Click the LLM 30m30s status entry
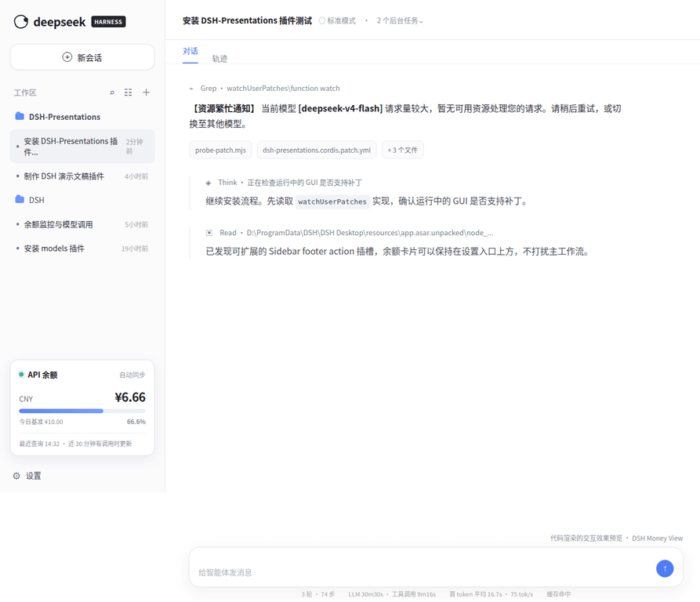The image size is (700, 602). click(365, 594)
